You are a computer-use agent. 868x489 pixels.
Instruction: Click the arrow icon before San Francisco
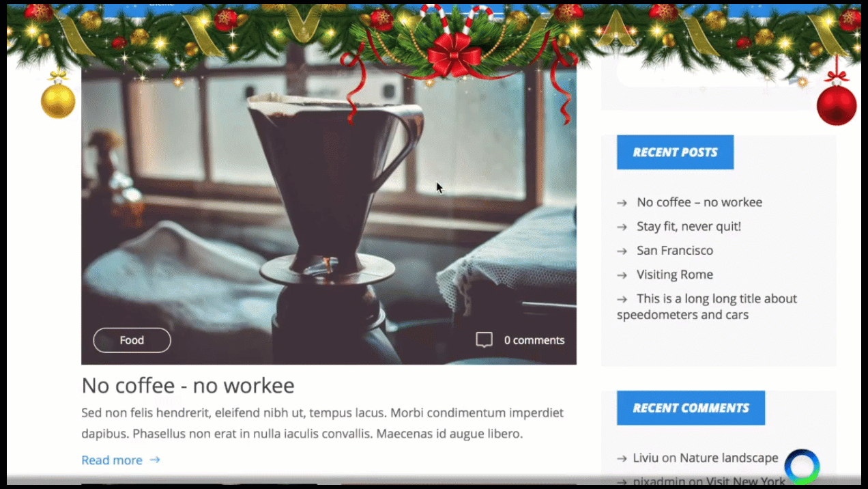coord(622,251)
